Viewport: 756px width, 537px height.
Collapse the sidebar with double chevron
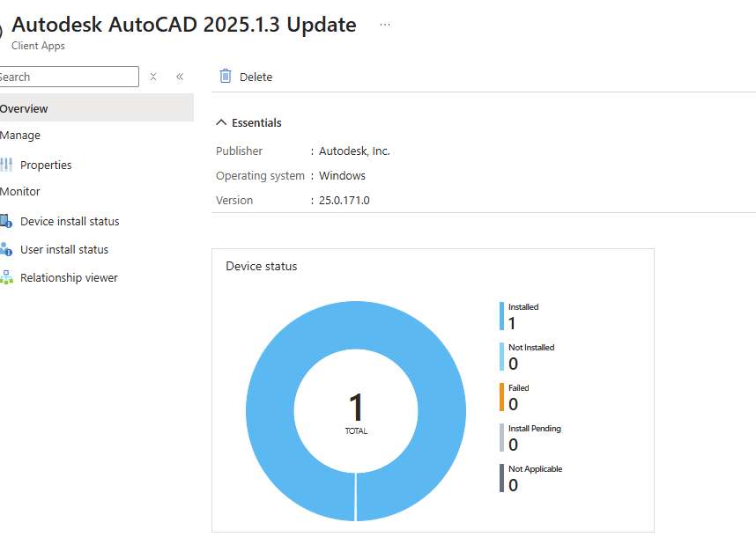180,77
